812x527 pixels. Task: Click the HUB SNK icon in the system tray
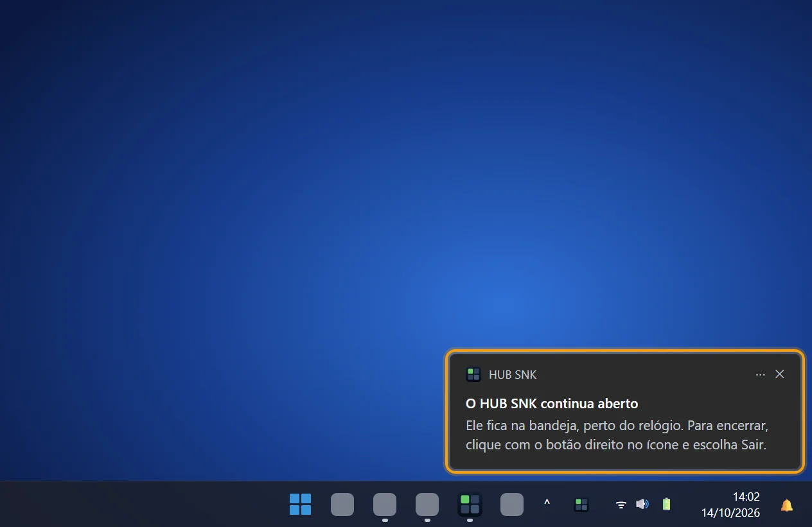pos(581,505)
